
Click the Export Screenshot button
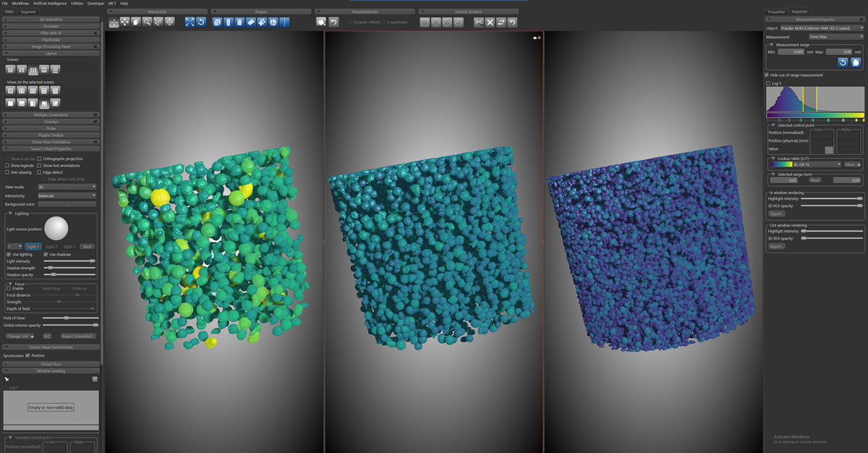click(x=78, y=336)
